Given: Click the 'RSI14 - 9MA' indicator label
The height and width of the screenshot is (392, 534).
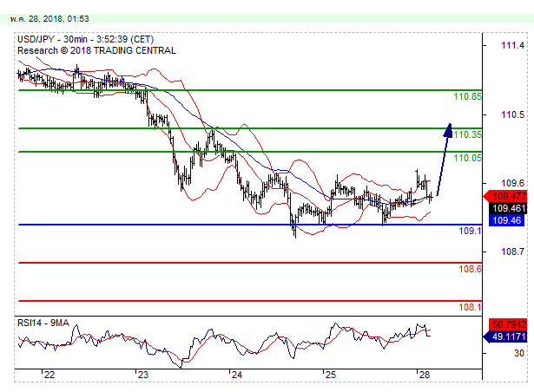Looking at the screenshot, I should (43, 323).
